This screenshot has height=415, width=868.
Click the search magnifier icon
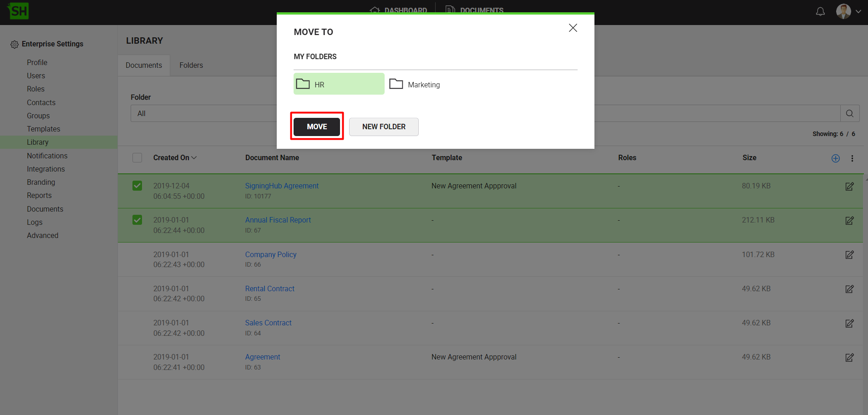click(849, 113)
